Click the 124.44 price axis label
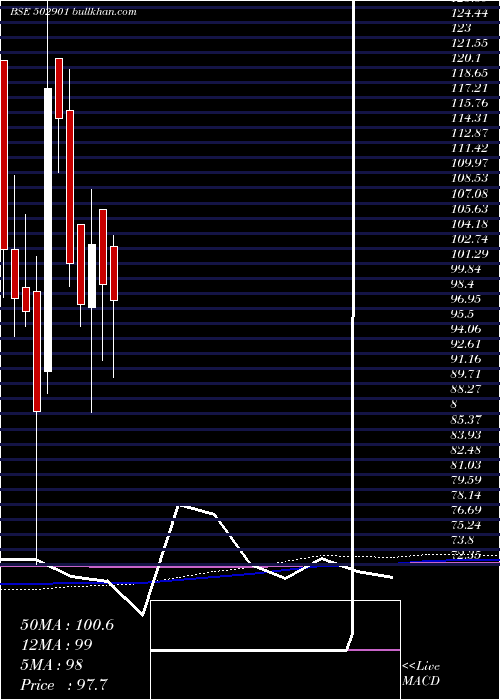500x700 pixels. coord(469,13)
